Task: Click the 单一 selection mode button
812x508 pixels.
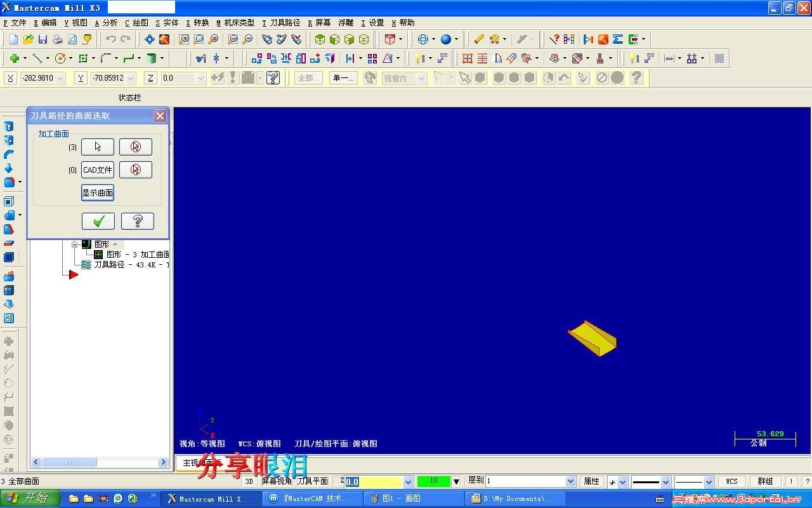Action: (x=344, y=78)
